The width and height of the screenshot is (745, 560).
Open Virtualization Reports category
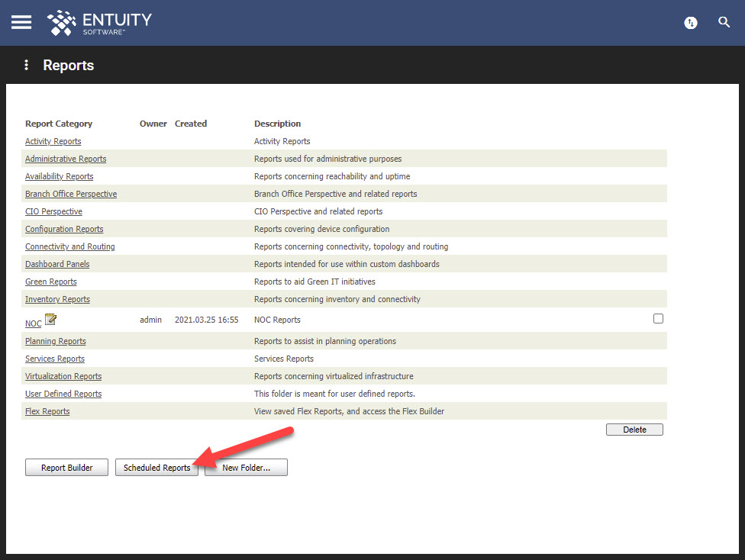click(x=63, y=376)
